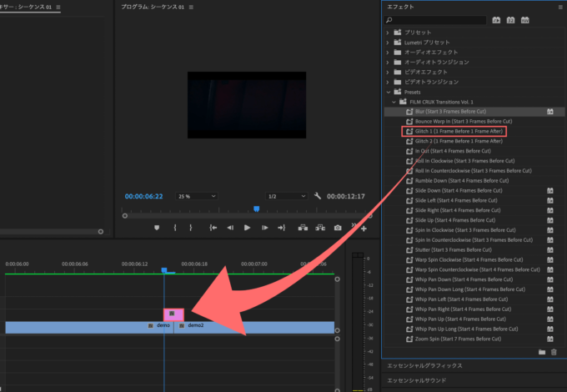Click the Go to Out point button
The height and width of the screenshot is (392, 567).
281,228
